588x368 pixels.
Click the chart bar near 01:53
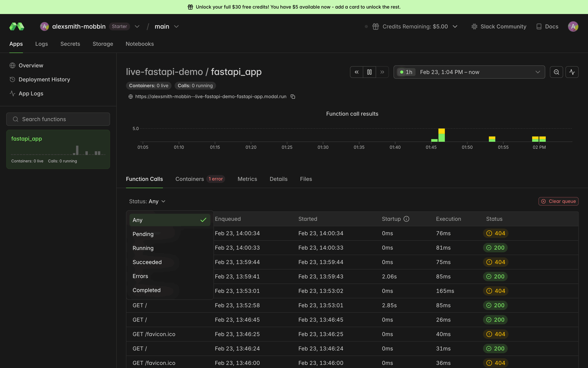492,139
